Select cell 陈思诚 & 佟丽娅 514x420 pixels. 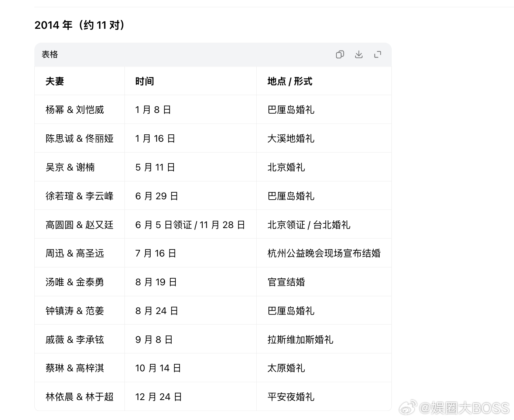tap(79, 138)
